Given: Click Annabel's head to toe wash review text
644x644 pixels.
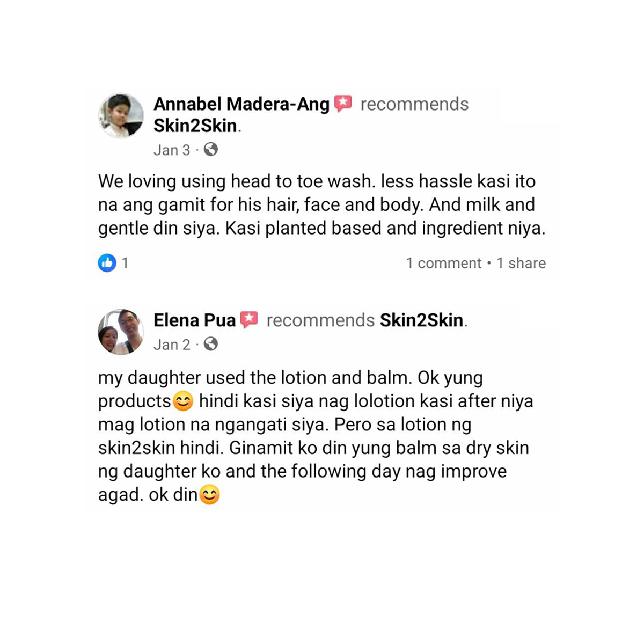Looking at the screenshot, I should tap(321, 204).
